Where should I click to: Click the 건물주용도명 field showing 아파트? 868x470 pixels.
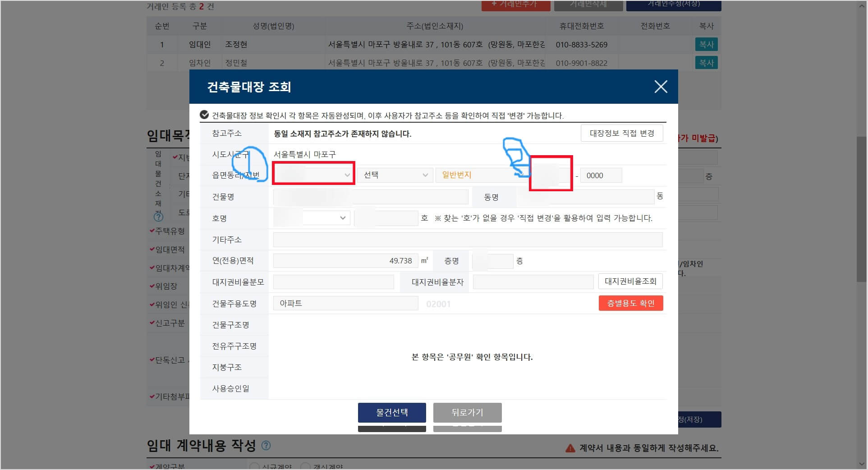345,303
